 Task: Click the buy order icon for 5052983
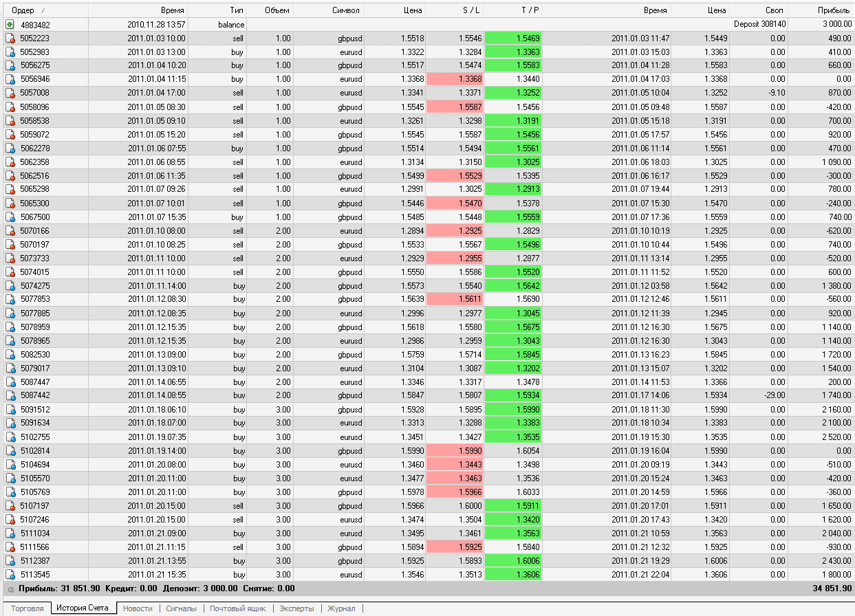[x=10, y=52]
